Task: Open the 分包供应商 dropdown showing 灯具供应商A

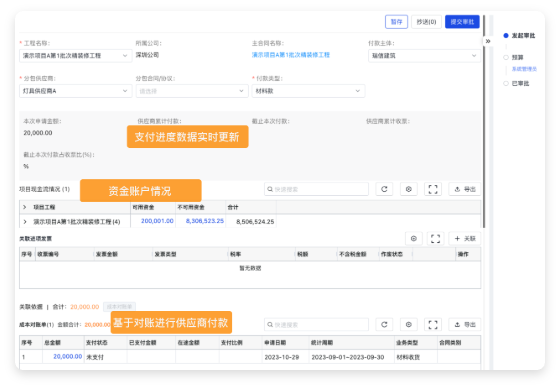Action: click(x=75, y=91)
